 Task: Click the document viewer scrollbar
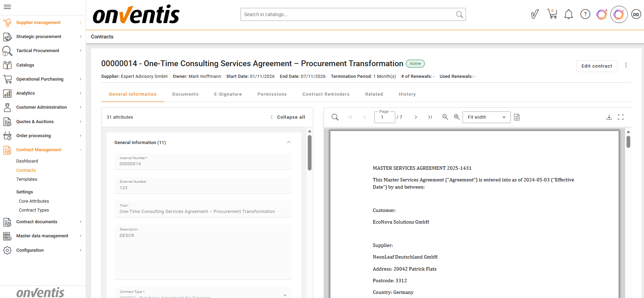(x=628, y=142)
